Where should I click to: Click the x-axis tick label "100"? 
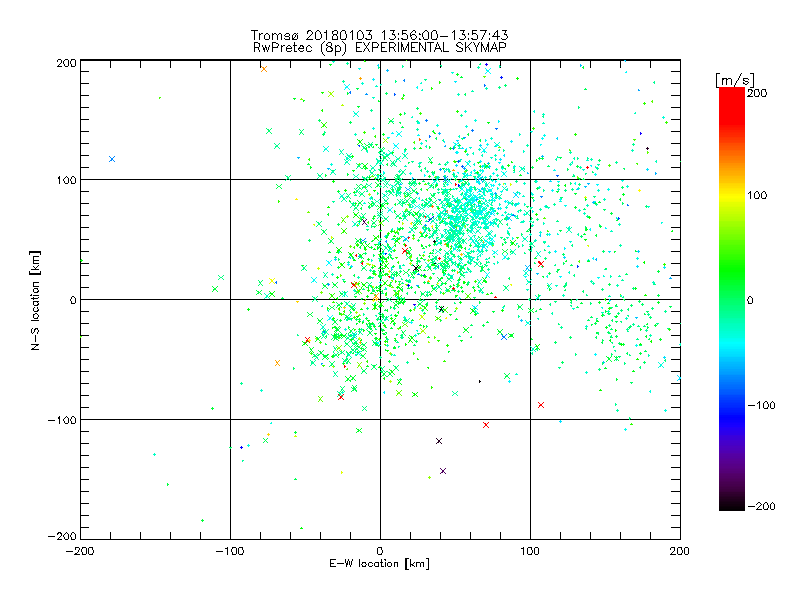(530, 551)
